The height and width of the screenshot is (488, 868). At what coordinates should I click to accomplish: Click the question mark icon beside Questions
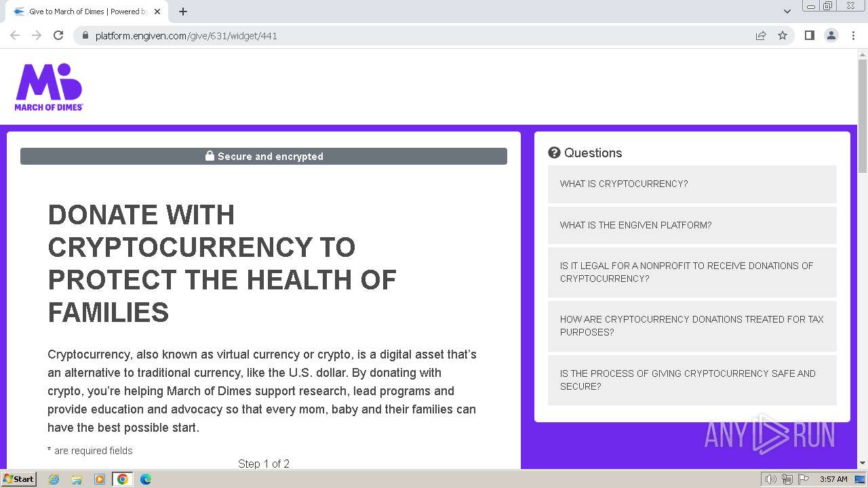tap(554, 152)
